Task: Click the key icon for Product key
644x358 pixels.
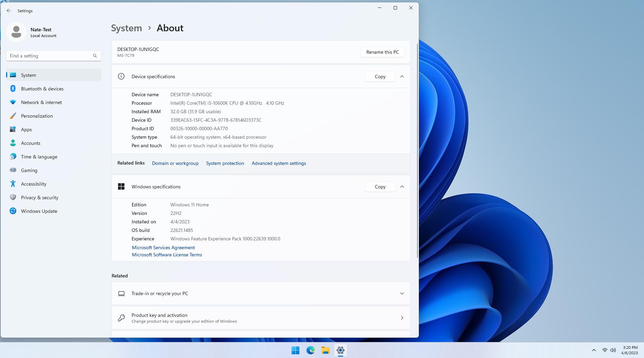Action: click(x=121, y=318)
